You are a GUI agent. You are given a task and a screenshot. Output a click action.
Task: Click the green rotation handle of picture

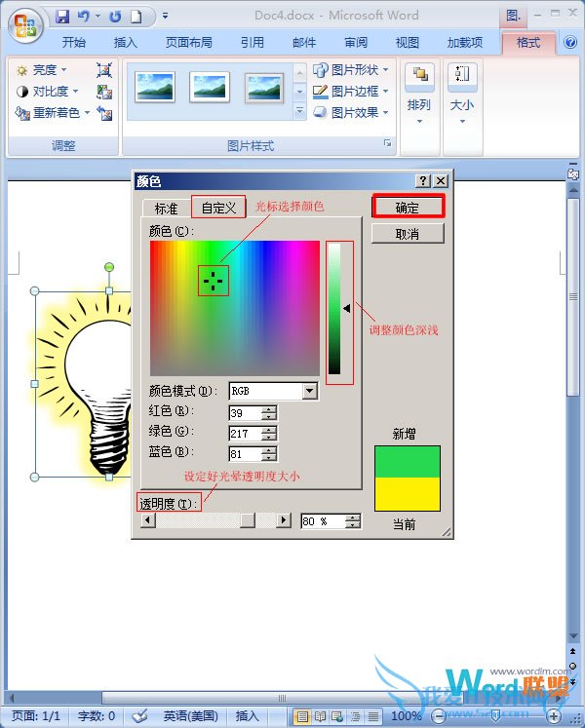[109, 267]
